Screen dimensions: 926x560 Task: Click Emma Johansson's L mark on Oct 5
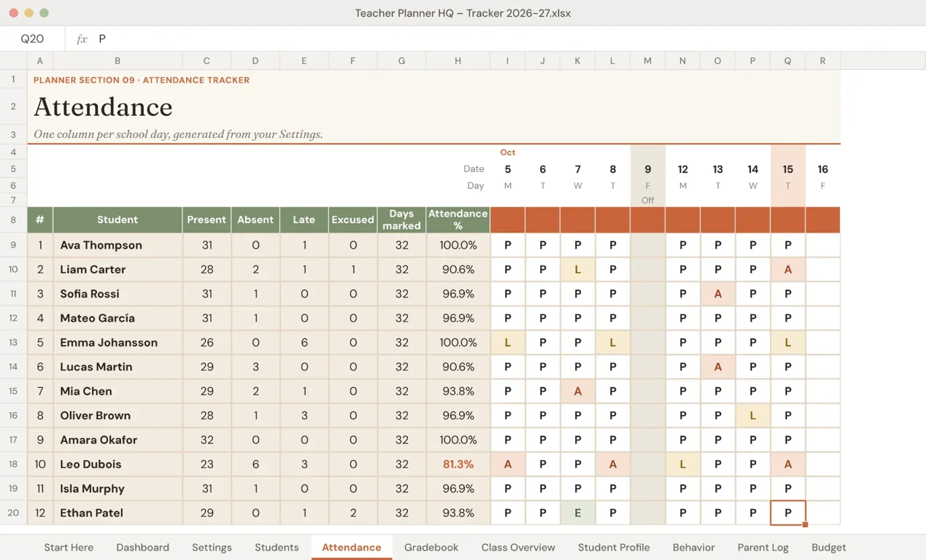(507, 342)
